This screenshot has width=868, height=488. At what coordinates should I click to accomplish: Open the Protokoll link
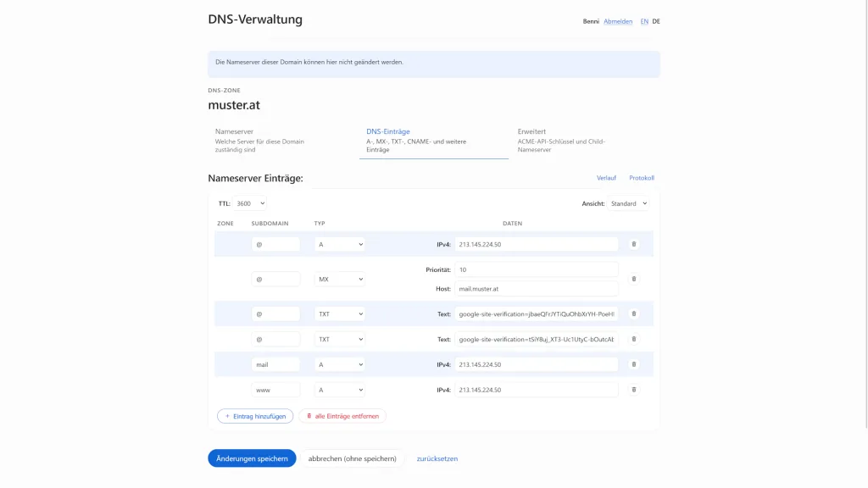[x=642, y=178]
